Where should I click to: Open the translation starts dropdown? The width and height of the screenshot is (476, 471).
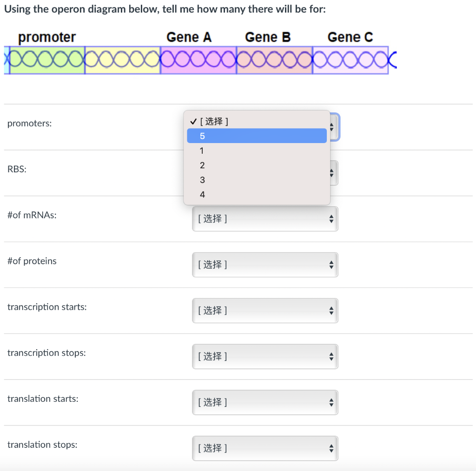[x=265, y=402]
